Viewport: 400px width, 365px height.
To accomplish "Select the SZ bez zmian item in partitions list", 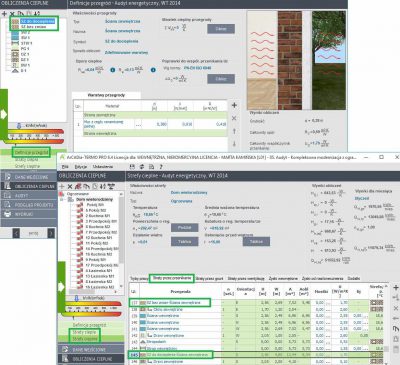I will pos(33,26).
